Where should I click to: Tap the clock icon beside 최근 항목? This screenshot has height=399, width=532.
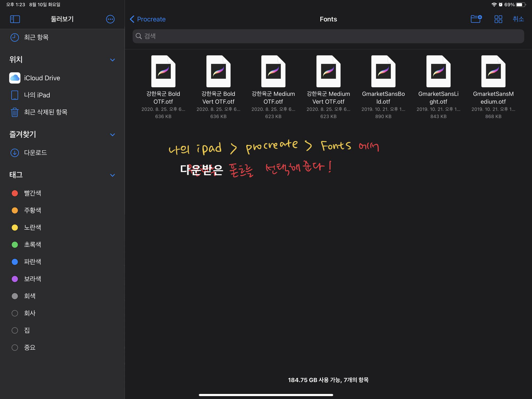pyautogui.click(x=15, y=37)
